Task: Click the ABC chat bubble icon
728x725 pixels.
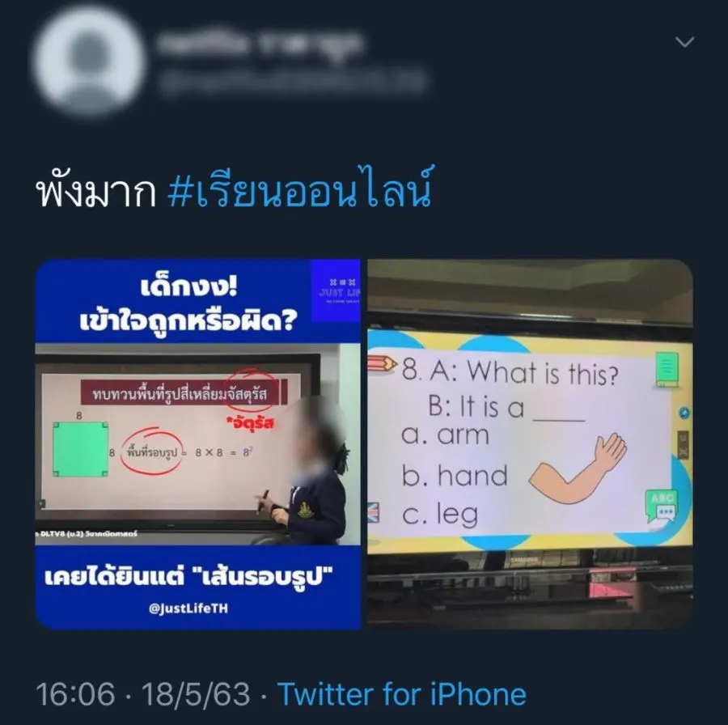Action: coord(662,507)
